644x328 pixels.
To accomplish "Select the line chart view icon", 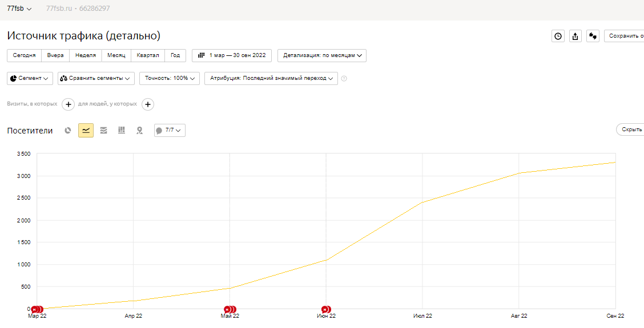I will (x=86, y=131).
